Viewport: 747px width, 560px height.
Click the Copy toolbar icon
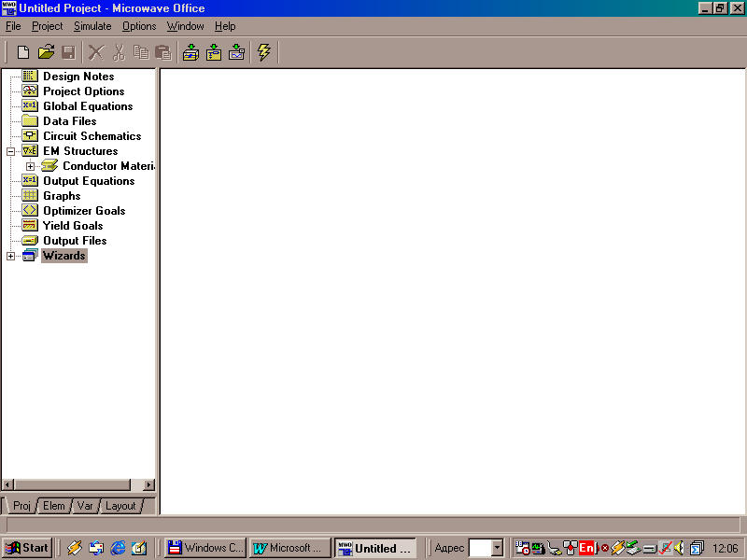point(141,52)
